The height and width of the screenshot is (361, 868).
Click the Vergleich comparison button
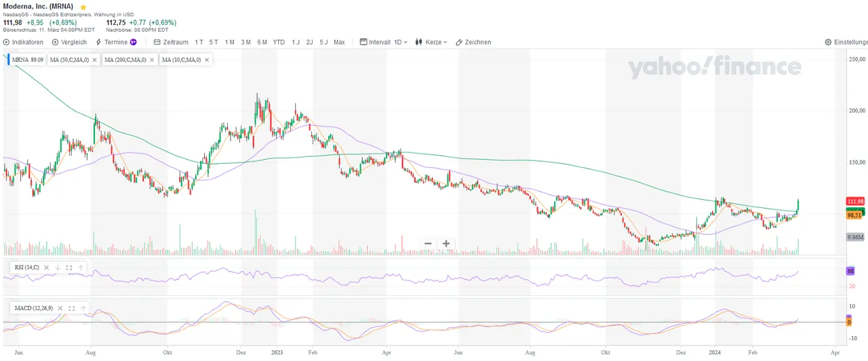point(68,42)
